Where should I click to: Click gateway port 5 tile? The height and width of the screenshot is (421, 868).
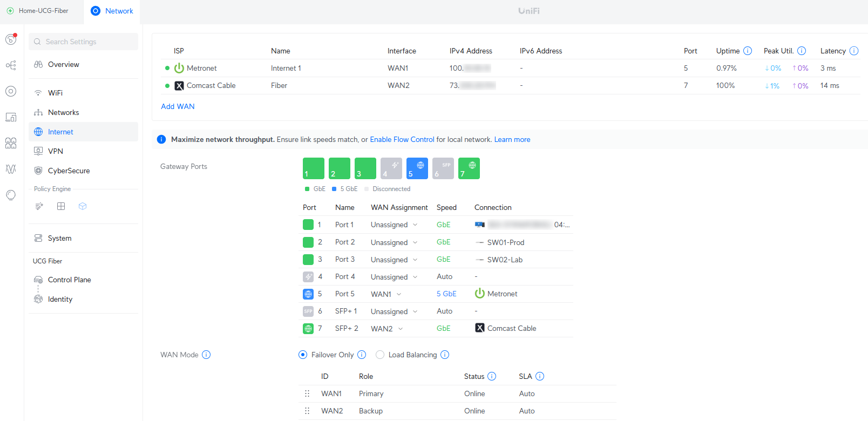(417, 168)
